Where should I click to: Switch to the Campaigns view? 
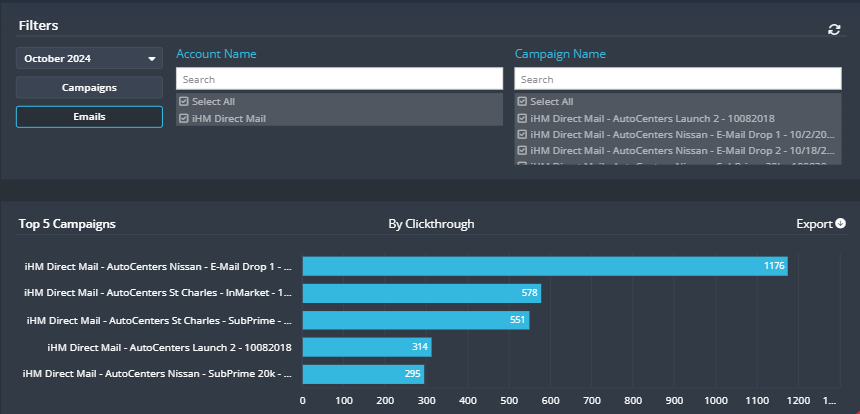click(89, 87)
